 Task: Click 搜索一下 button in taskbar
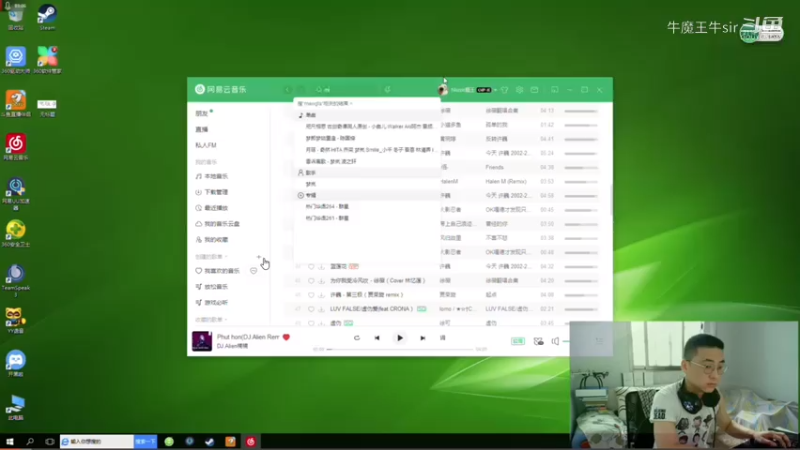pyautogui.click(x=145, y=442)
